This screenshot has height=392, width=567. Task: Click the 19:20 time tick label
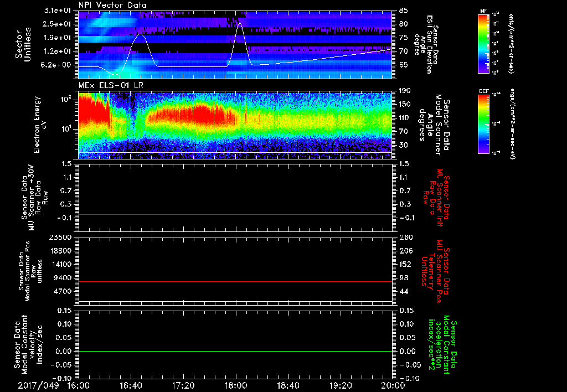[341, 385]
